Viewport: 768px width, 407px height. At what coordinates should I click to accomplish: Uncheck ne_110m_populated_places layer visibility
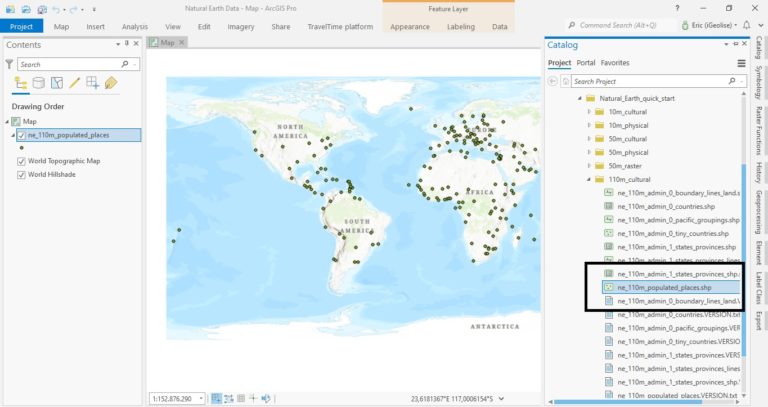(21, 135)
